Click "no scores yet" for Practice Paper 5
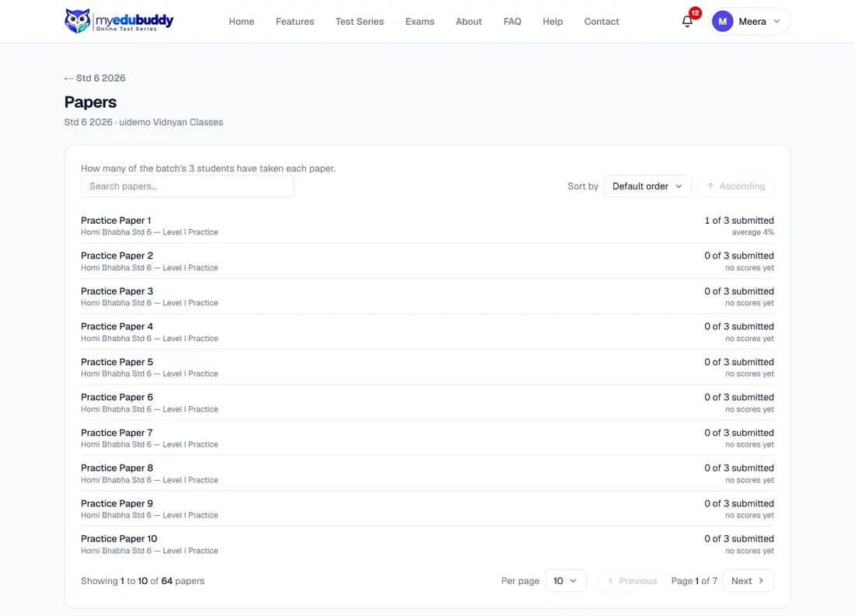This screenshot has height=616, width=855. tap(750, 374)
